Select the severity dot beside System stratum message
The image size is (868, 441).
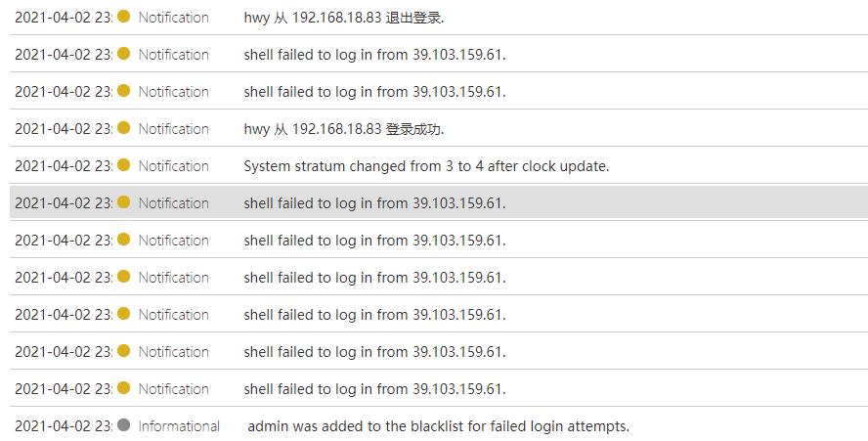[x=123, y=165]
